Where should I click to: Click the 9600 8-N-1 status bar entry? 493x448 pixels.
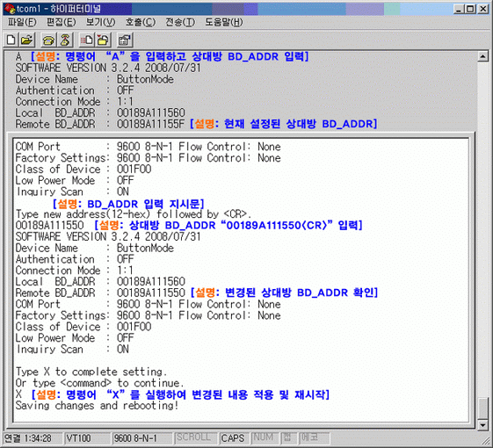click(x=141, y=438)
